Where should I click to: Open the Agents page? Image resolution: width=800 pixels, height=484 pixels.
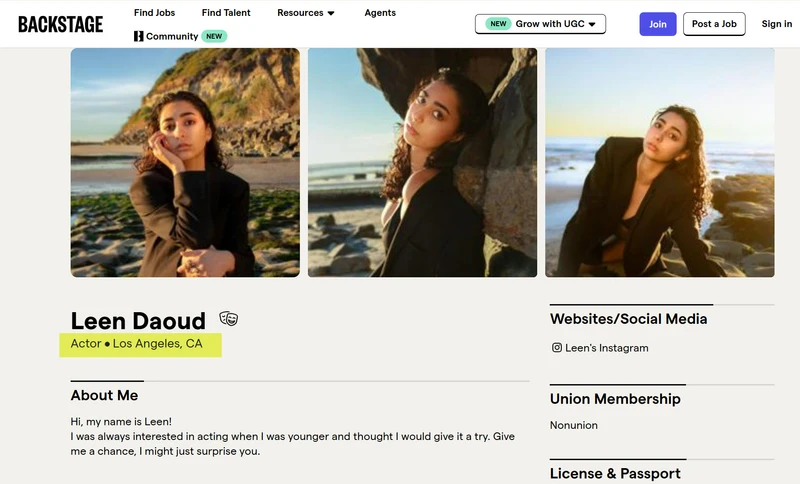coord(380,13)
